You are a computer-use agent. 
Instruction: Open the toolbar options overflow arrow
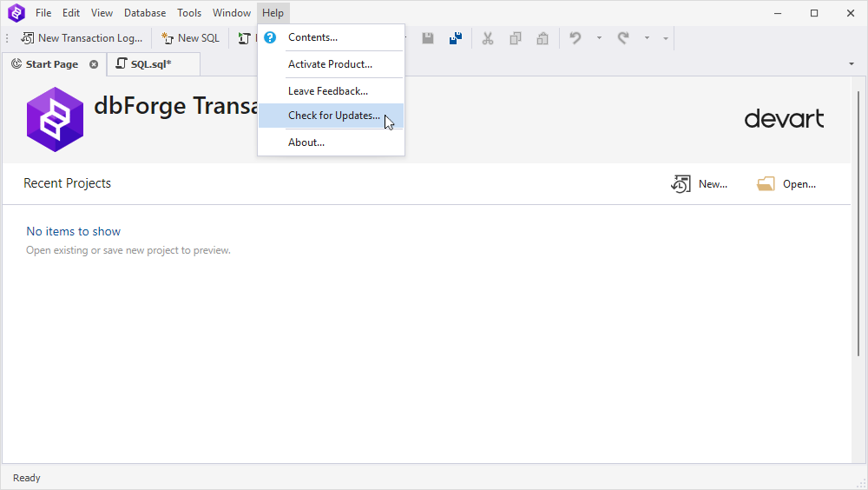[666, 38]
